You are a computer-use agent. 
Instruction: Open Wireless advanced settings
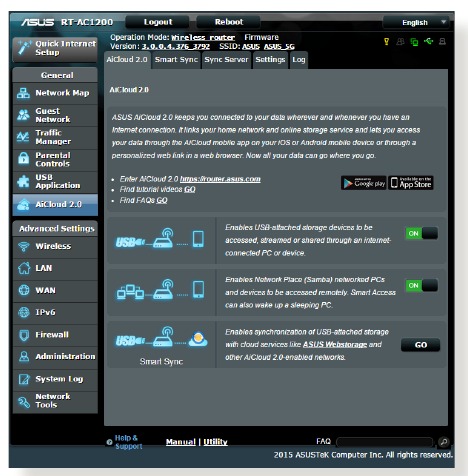click(55, 246)
